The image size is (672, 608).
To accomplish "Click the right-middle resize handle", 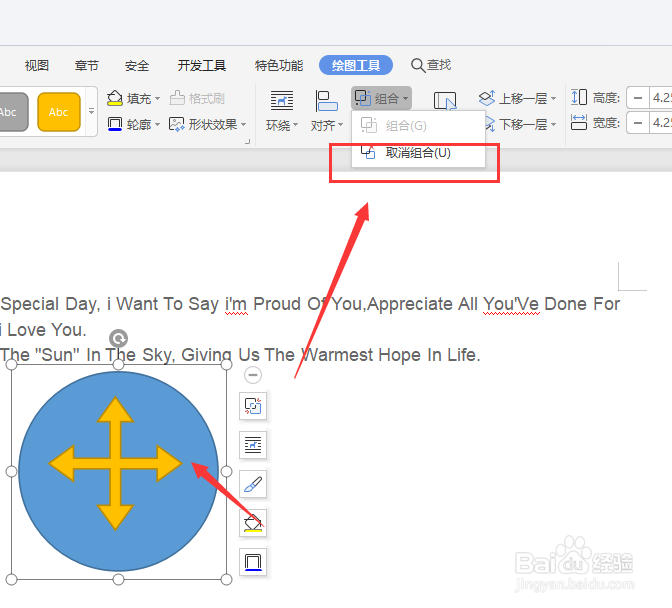I will tap(226, 472).
